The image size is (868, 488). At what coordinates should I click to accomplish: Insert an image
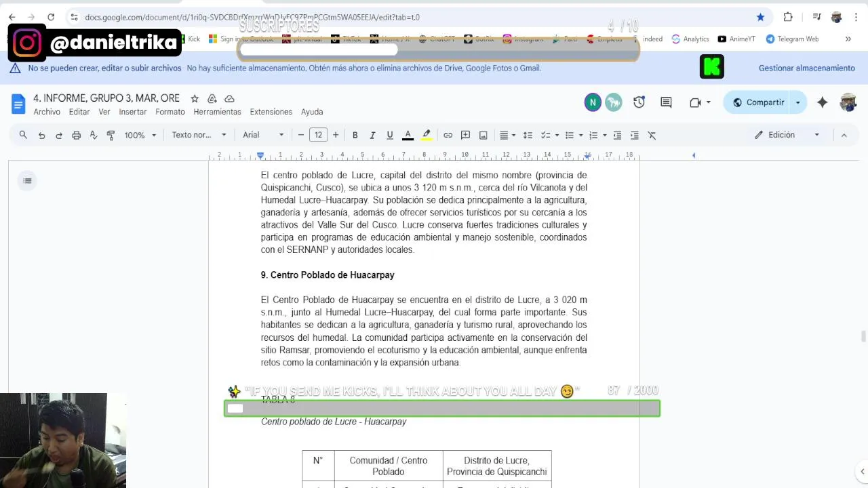point(483,135)
